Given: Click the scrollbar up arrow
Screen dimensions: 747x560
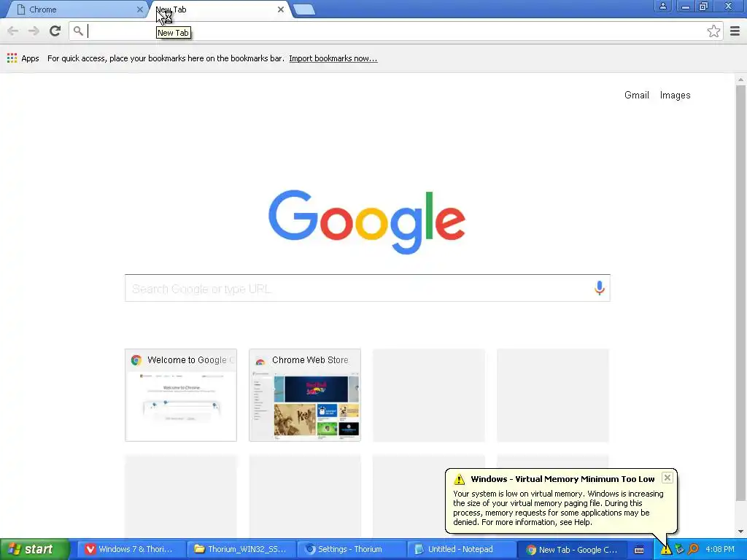Looking at the screenshot, I should pyautogui.click(x=740, y=79).
